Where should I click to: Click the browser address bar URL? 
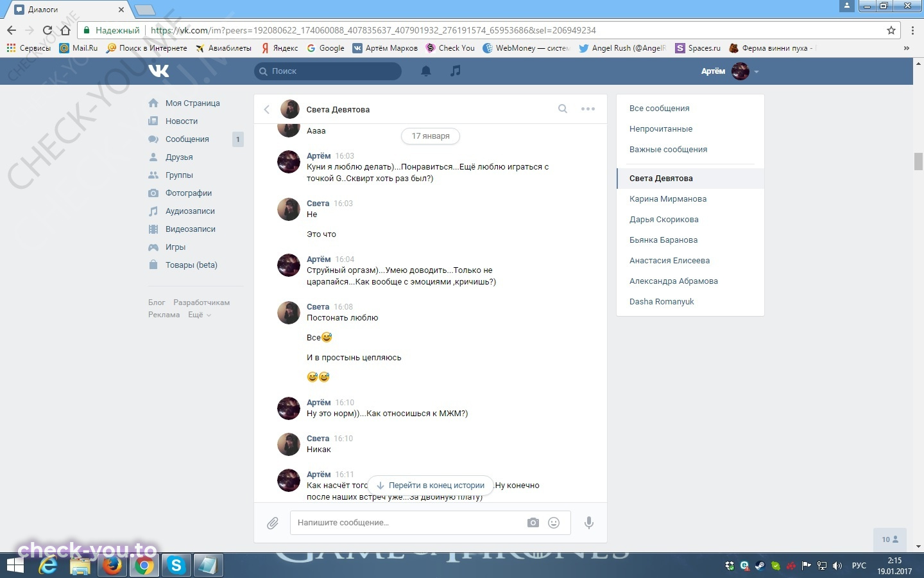point(373,30)
